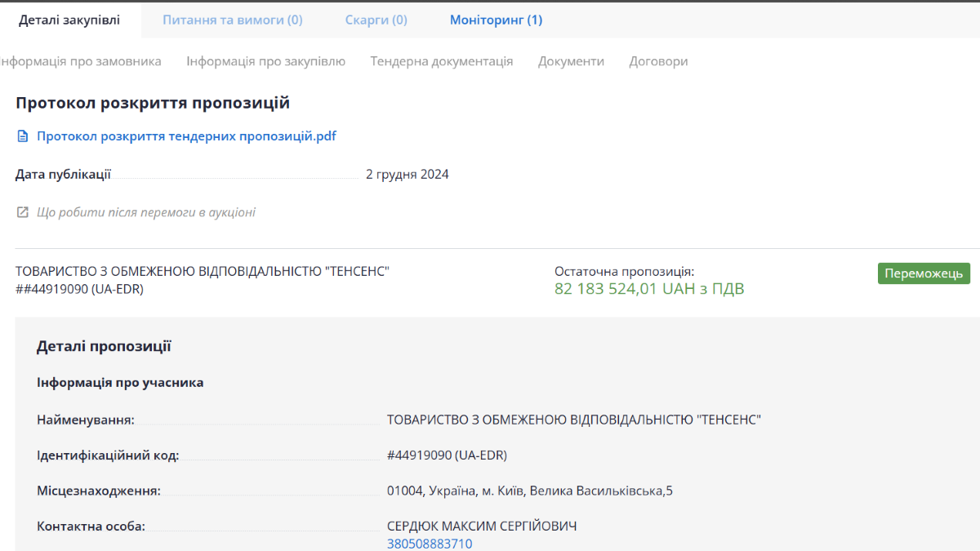Click contact name СЕРДЮК МАКСИМ СЕРГІЙОВИЧ
Viewport: 980px width, 551px height.
point(481,526)
